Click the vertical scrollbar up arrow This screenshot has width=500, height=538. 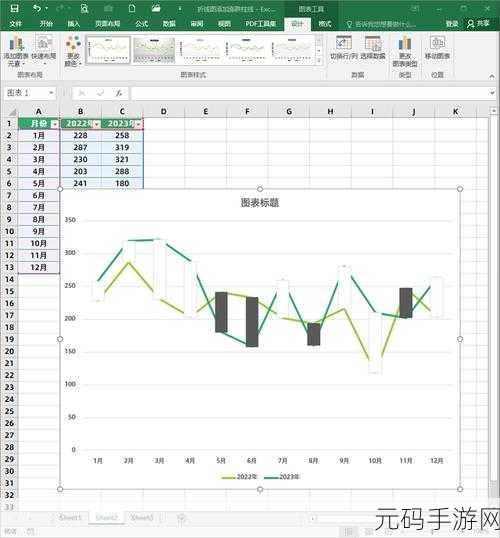point(494,110)
